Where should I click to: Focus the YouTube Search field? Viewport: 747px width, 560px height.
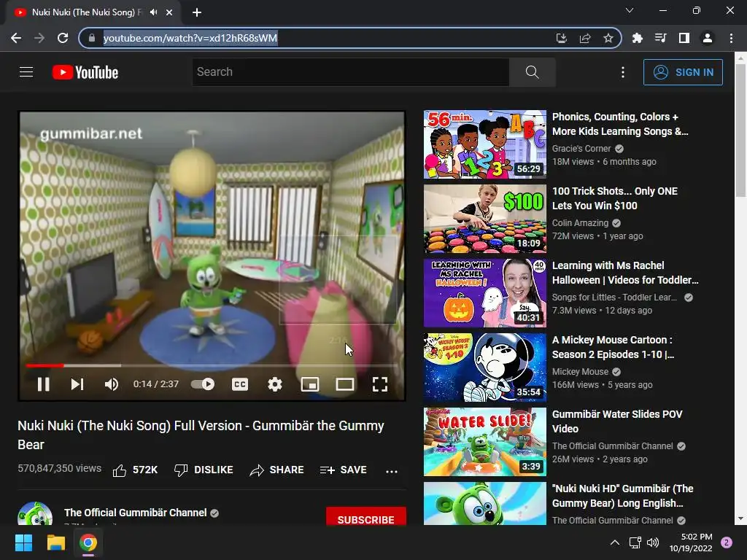point(351,72)
